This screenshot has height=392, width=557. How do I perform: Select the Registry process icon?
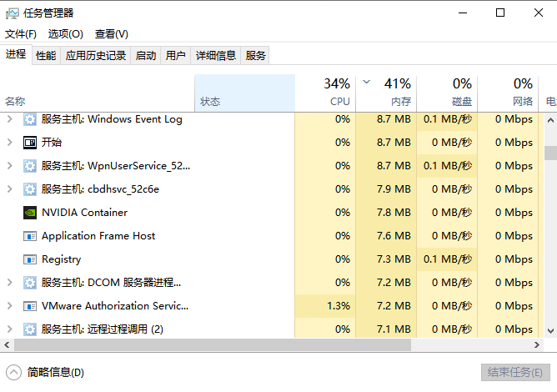pyautogui.click(x=30, y=259)
